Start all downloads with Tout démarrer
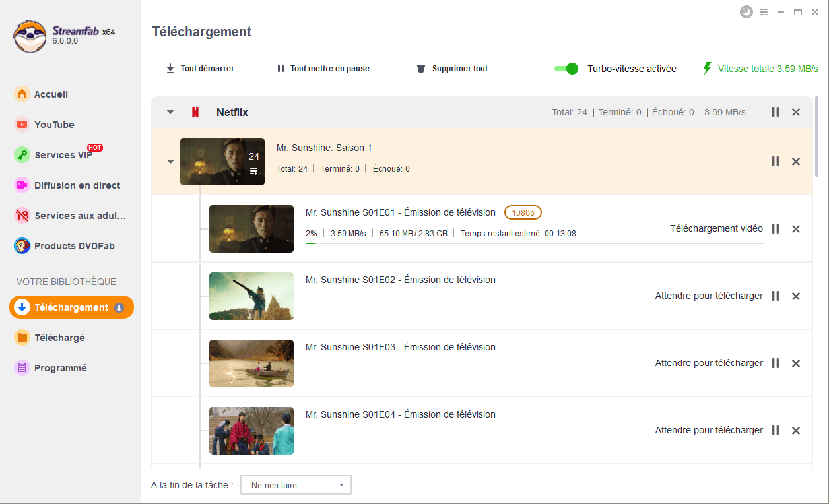The image size is (829, 504). pos(200,69)
